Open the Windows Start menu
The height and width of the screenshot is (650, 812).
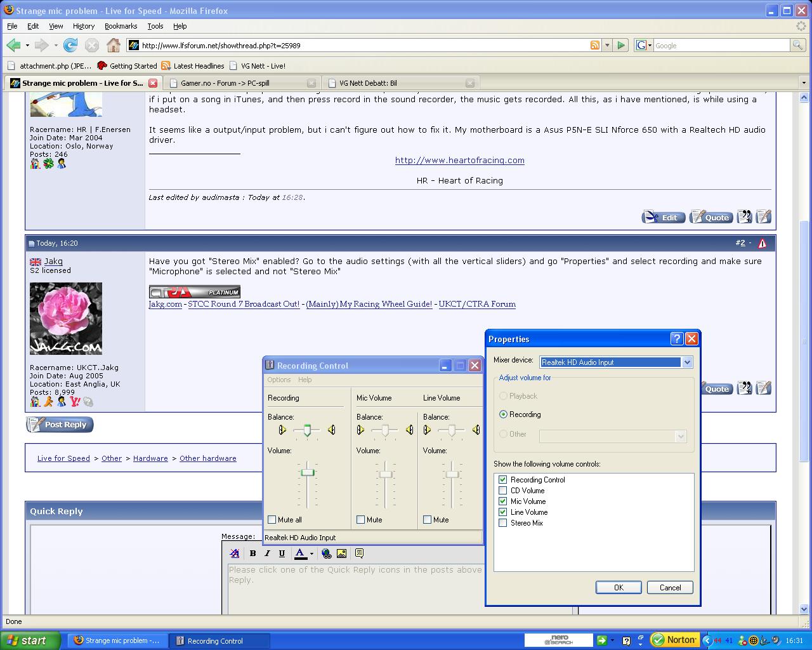[30, 640]
